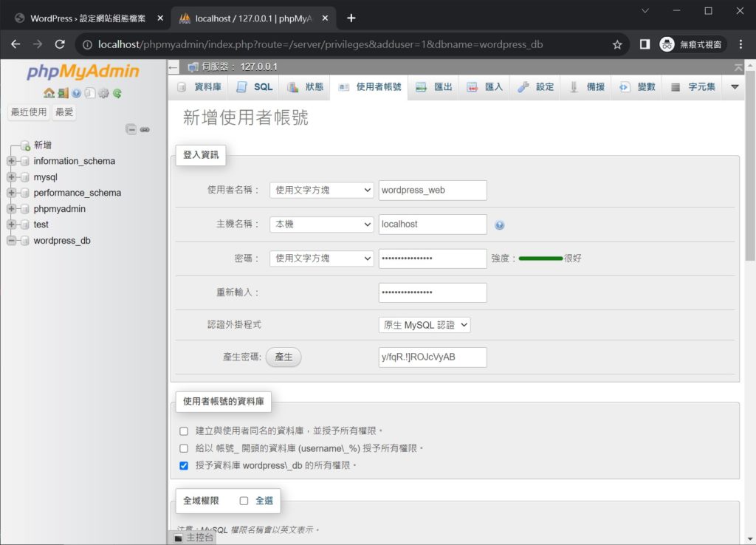756x545 pixels.
Task: Open navigation panel settings gear icon
Action: tap(103, 93)
